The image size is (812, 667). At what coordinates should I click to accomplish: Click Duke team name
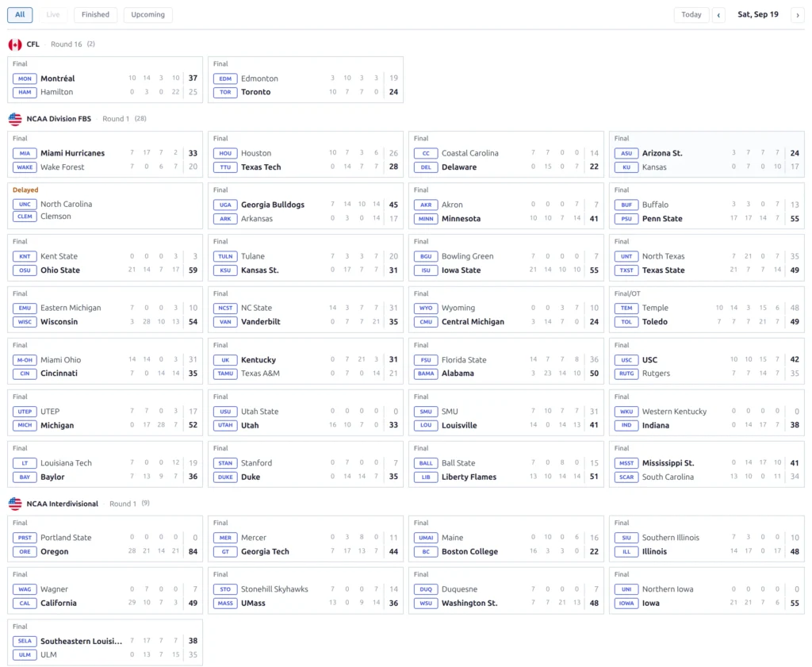(251, 477)
